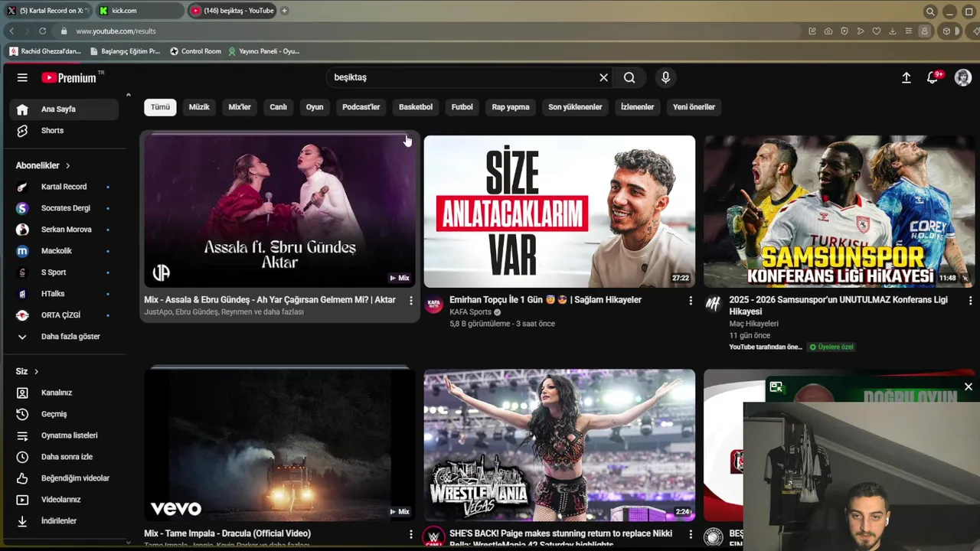Take a snapshot with browser camera icon
This screenshot has width=980, height=551.
click(x=828, y=31)
